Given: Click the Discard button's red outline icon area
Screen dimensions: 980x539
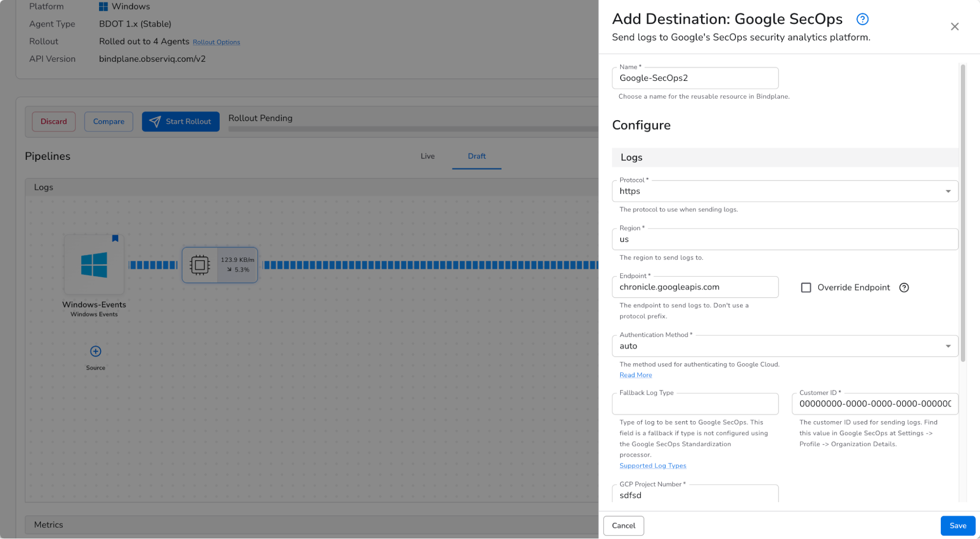Looking at the screenshot, I should (53, 121).
